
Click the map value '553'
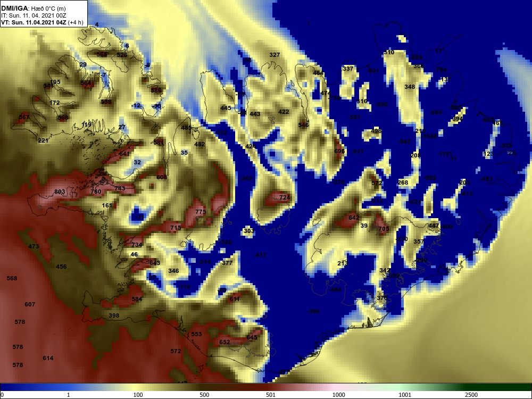click(x=196, y=334)
